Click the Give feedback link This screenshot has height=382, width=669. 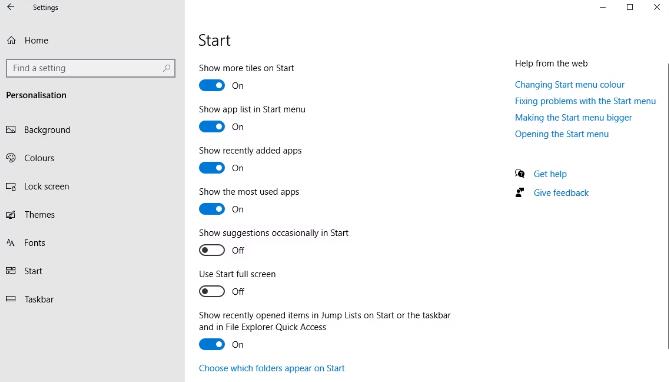coord(561,192)
